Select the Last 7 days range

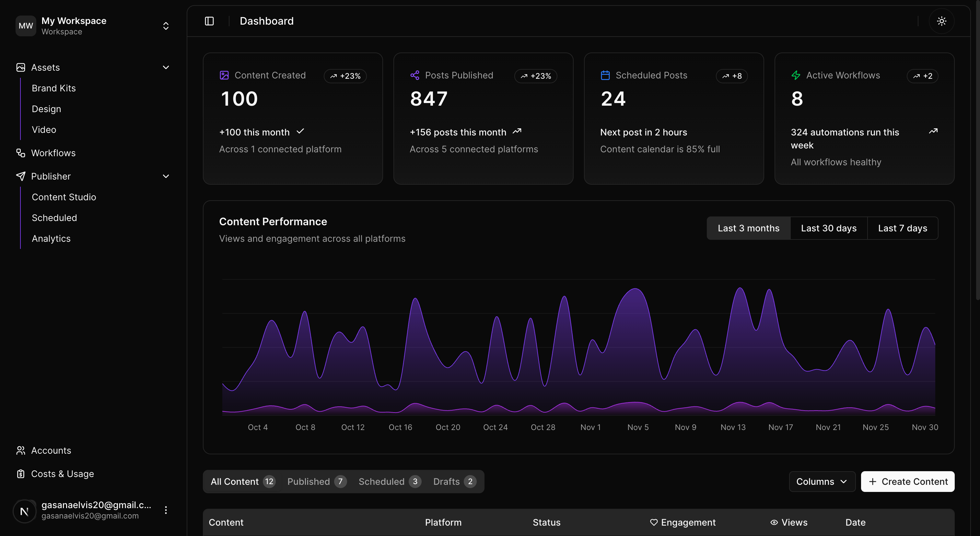903,228
